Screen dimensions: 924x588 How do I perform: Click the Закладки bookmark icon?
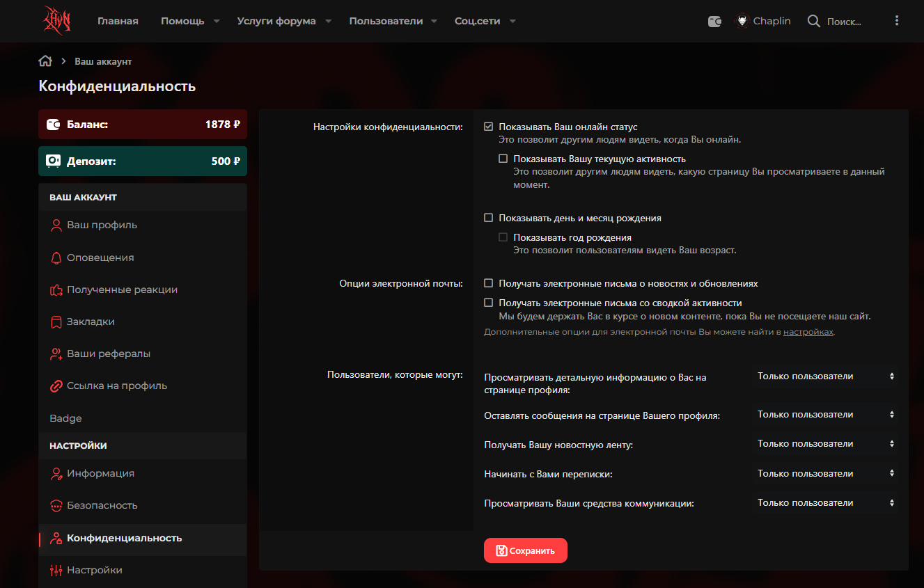56,322
